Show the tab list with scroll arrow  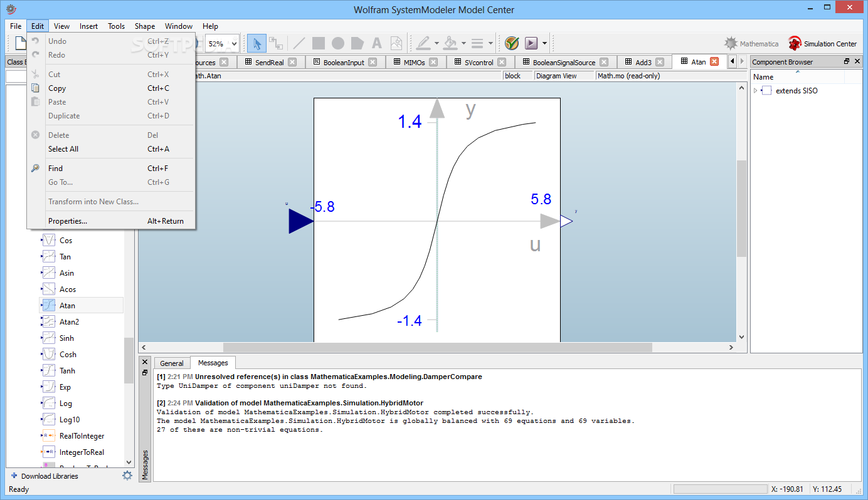click(x=732, y=61)
